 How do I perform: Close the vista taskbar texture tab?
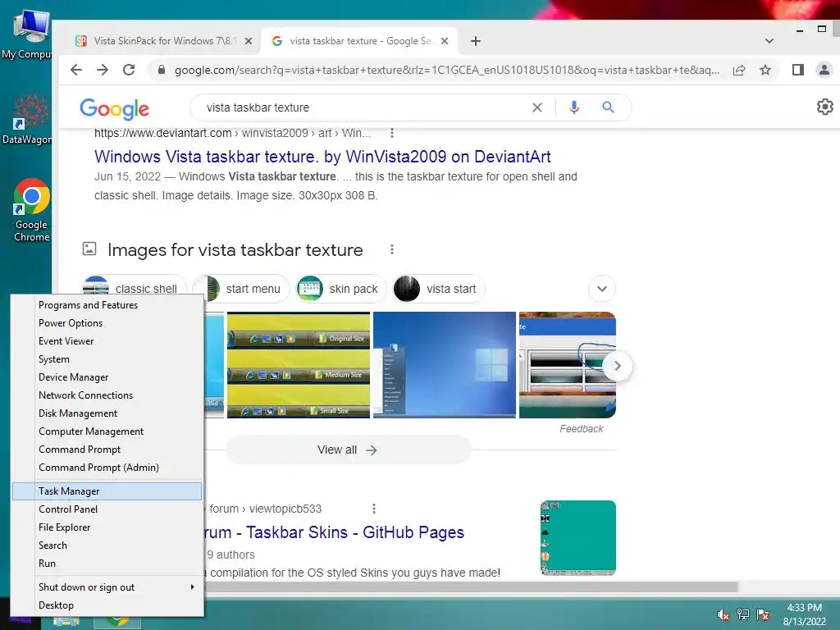(x=444, y=41)
